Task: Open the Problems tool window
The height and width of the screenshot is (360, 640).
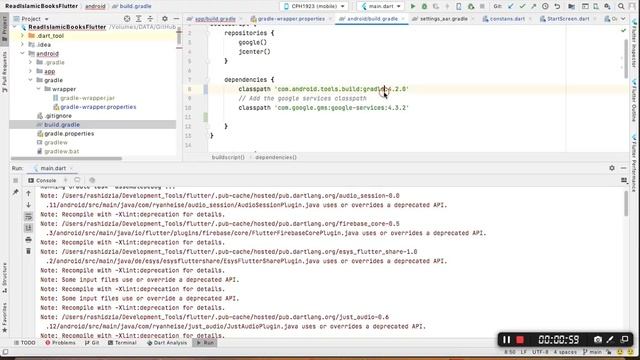Action: coord(60,343)
